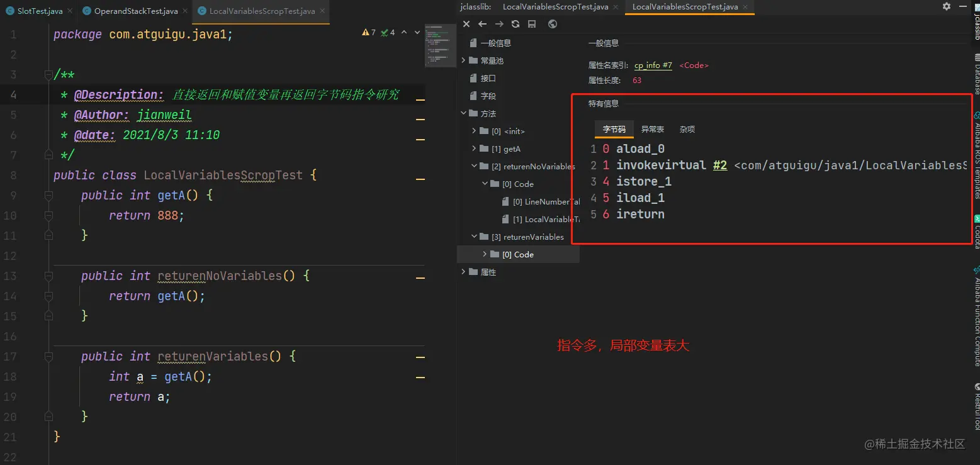The height and width of the screenshot is (465, 980).
Task: Place cursor on 'return 888;' in the editor
Action: 146,216
